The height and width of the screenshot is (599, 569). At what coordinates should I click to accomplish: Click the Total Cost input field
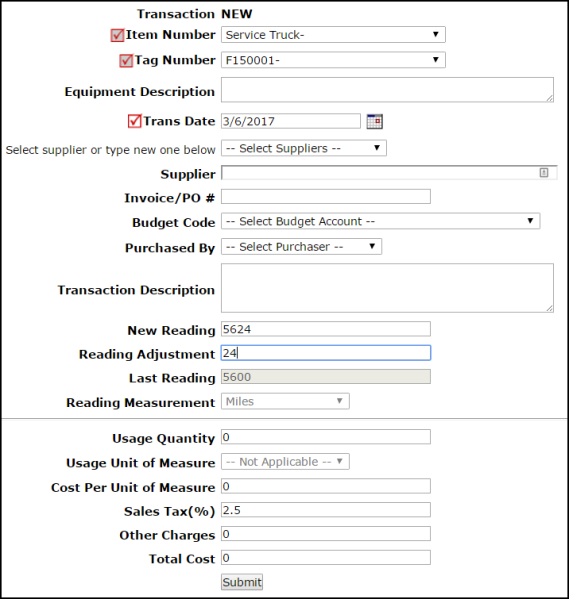[x=326, y=558]
